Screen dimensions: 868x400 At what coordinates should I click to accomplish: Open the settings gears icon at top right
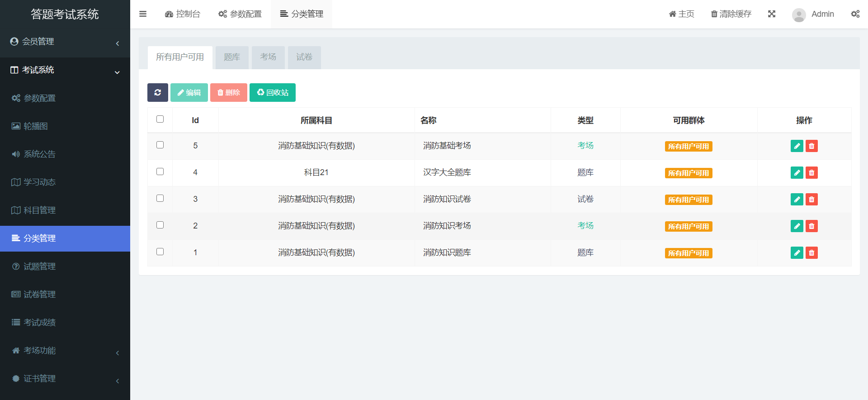pos(855,14)
